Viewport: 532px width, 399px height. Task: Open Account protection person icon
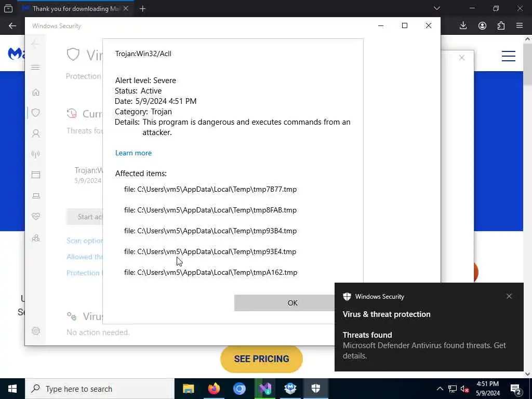[x=36, y=134]
